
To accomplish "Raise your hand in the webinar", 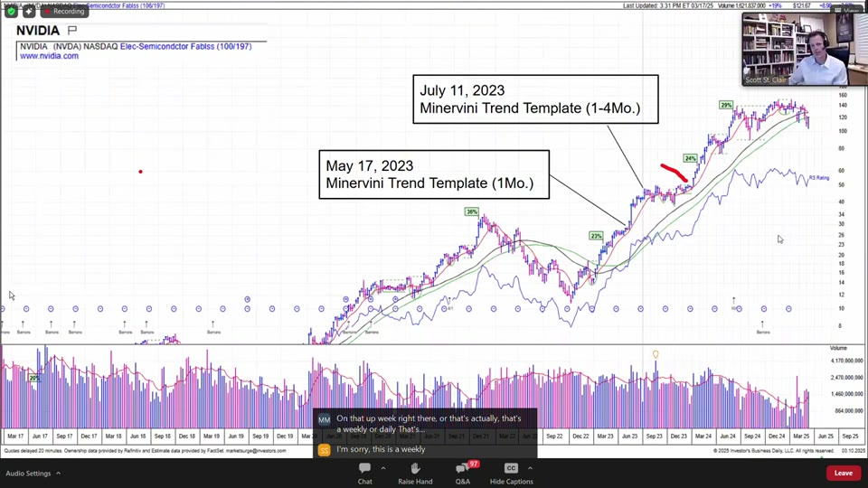I will (x=415, y=473).
